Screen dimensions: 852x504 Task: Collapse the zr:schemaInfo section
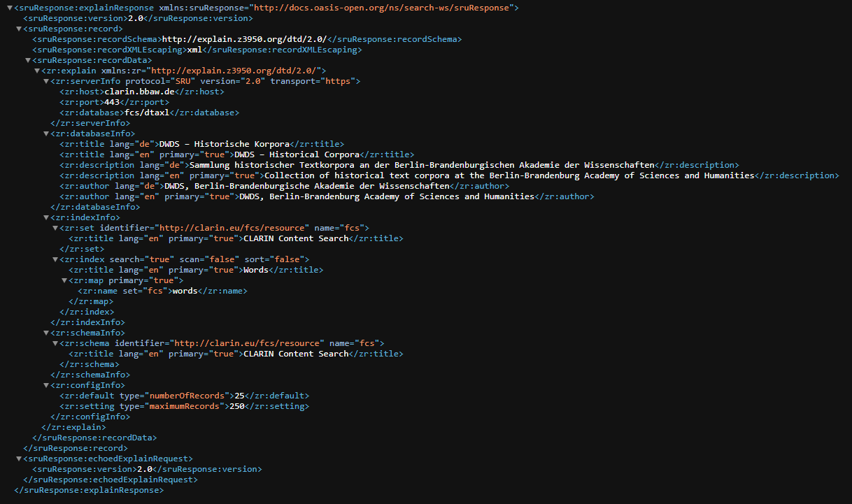[x=45, y=333]
